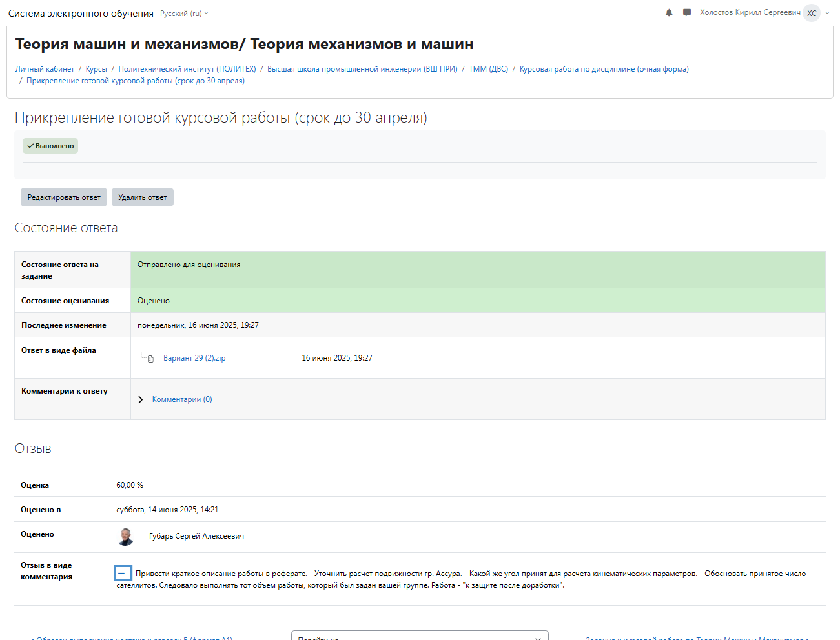The image size is (840, 640).
Task: Click the Выполнено completion badge
Action: click(x=50, y=146)
